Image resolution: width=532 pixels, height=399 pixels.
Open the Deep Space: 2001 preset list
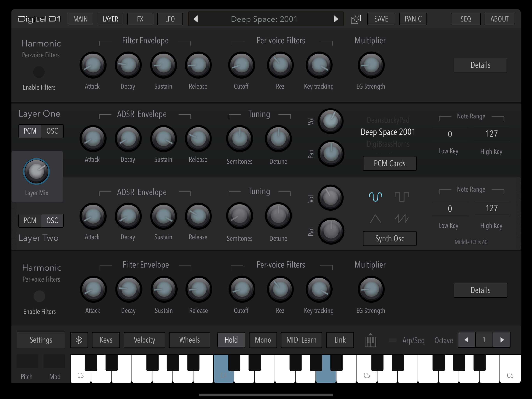click(264, 19)
